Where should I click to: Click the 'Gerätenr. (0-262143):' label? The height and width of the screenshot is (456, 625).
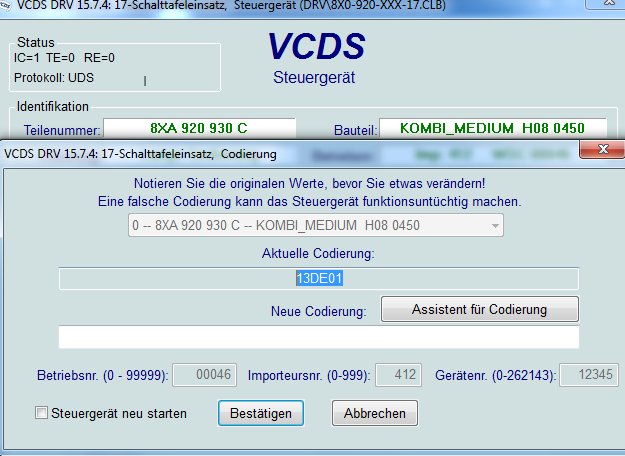click(x=495, y=375)
